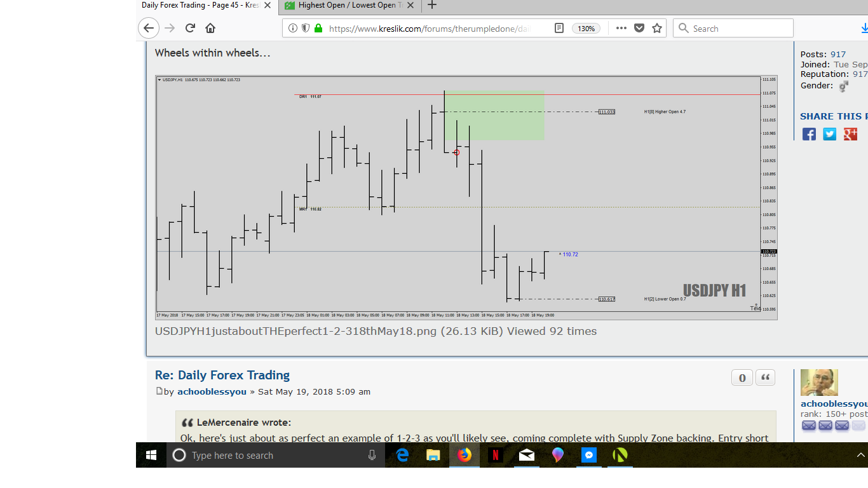The width and height of the screenshot is (868, 488).
Task: Share this post on Google Plus
Action: (851, 134)
